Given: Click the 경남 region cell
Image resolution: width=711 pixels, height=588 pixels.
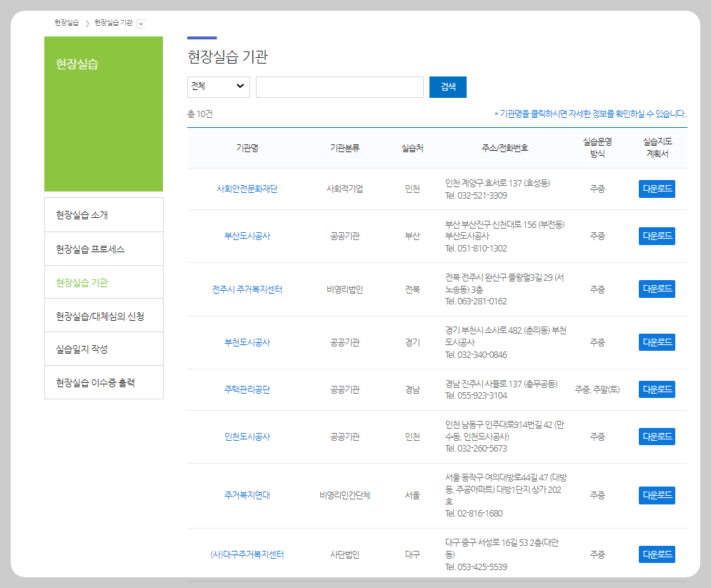Looking at the screenshot, I should click(x=412, y=389).
